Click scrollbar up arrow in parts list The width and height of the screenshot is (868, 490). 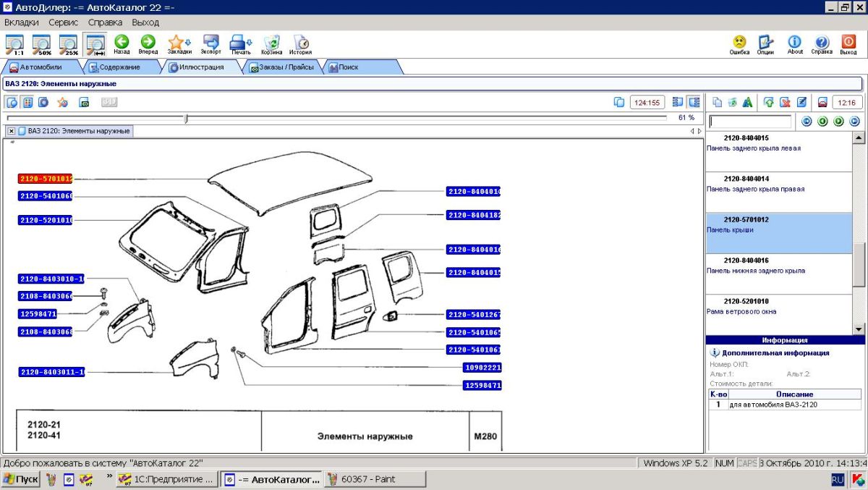pos(859,138)
